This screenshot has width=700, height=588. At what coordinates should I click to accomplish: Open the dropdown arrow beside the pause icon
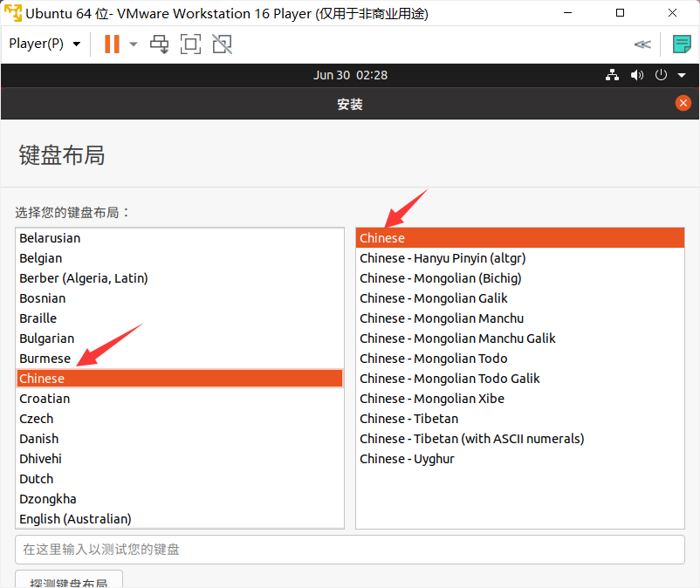pos(134,44)
